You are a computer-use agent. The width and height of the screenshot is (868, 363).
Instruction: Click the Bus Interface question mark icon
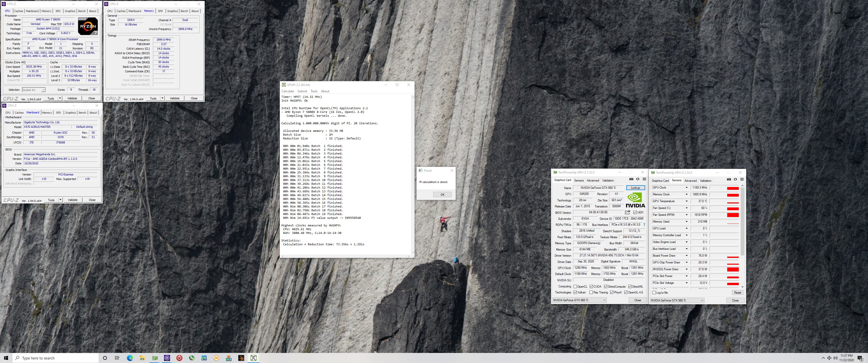coord(644,225)
